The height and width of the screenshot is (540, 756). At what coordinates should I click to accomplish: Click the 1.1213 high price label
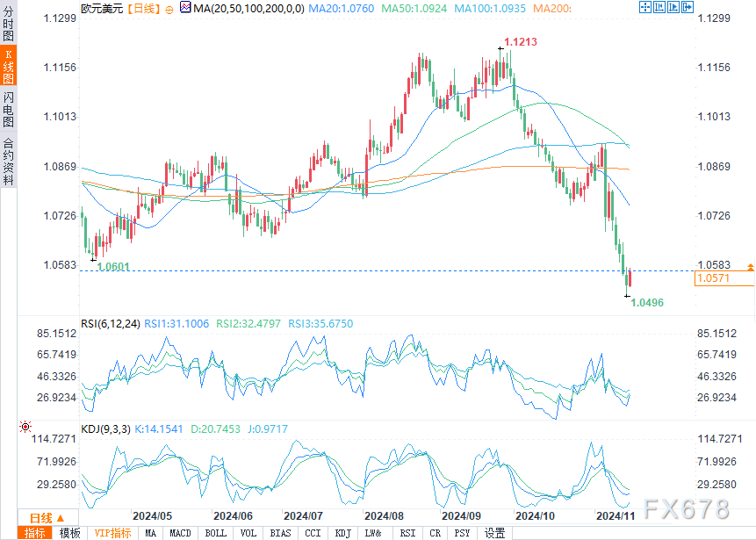[521, 42]
